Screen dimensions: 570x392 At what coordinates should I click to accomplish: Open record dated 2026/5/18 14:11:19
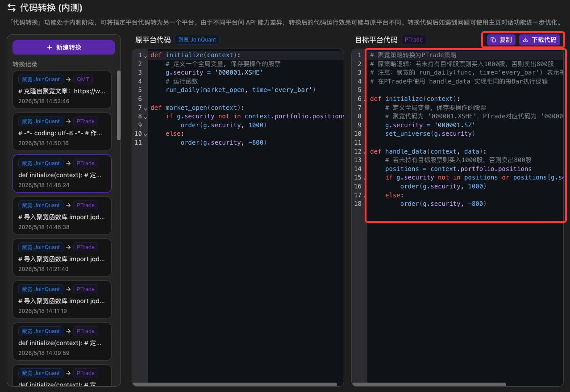point(62,299)
